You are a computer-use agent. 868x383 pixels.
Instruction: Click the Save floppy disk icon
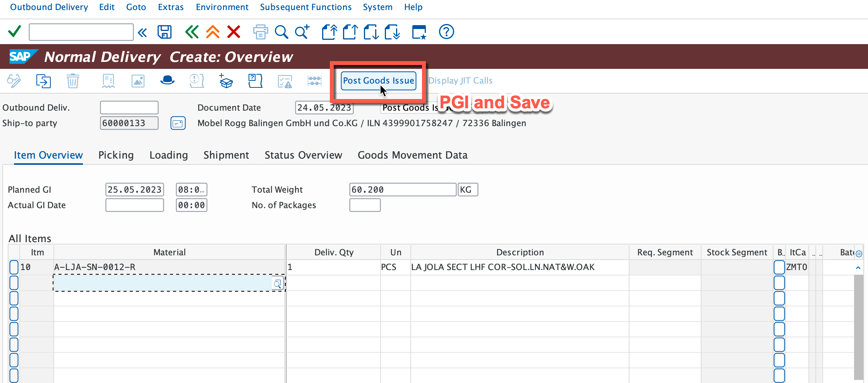click(165, 32)
